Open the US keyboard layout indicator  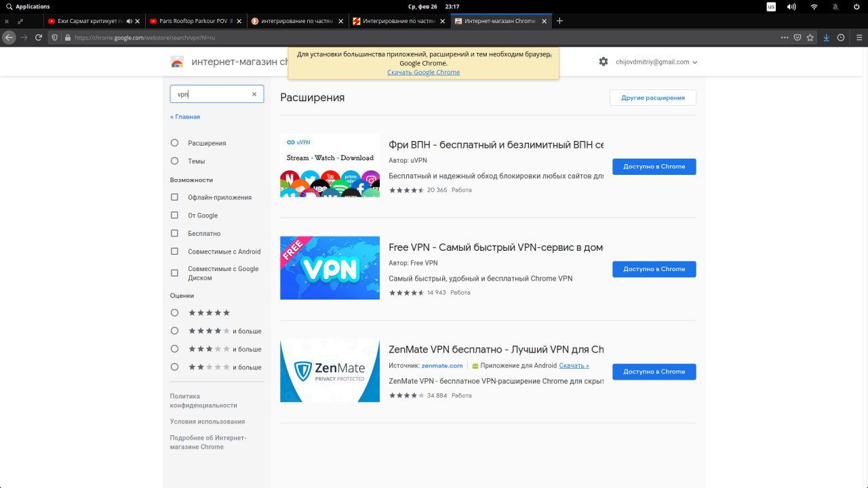[771, 6]
